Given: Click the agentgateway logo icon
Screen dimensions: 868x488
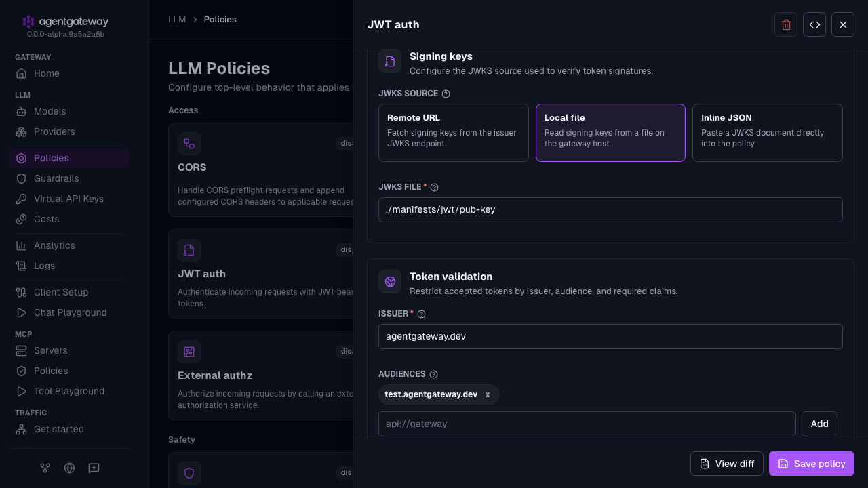Looking at the screenshot, I should click(x=28, y=22).
